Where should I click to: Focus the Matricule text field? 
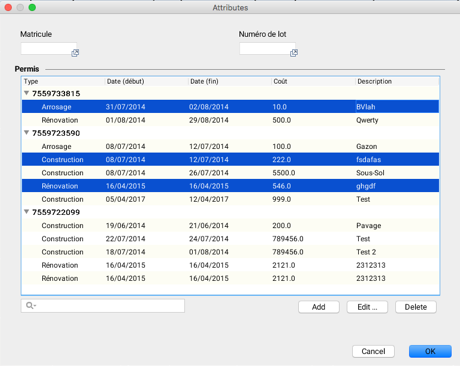(x=49, y=48)
